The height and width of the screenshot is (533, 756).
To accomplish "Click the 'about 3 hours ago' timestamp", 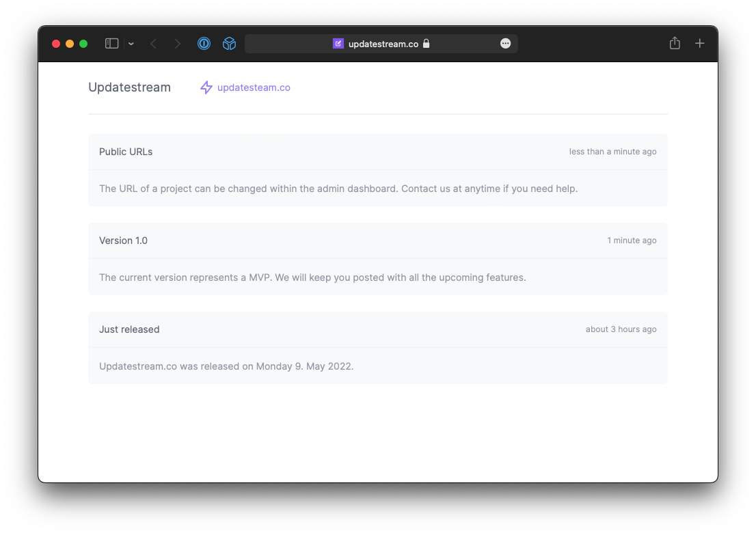I will coord(621,329).
